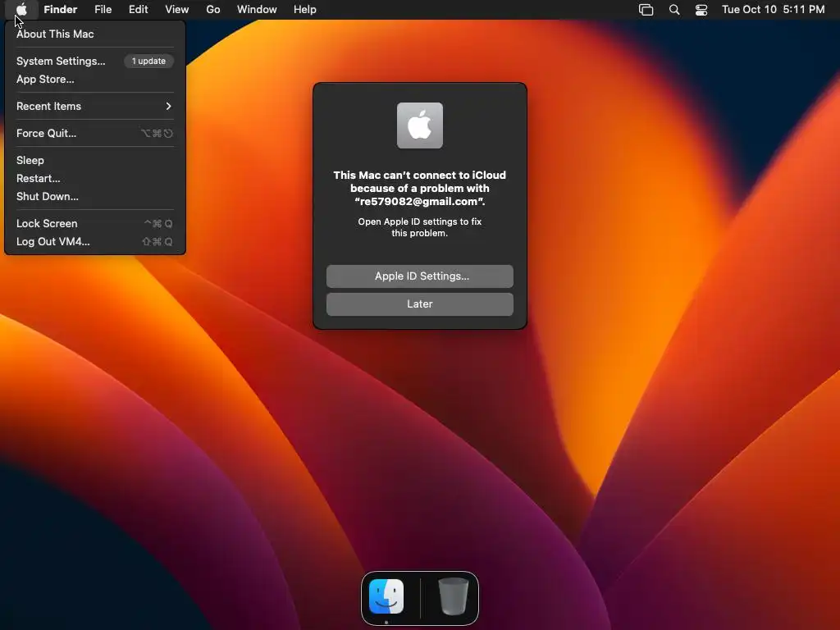The height and width of the screenshot is (630, 840).
Task: Click the Apple icon in iCloud dialog
Action: coord(420,126)
